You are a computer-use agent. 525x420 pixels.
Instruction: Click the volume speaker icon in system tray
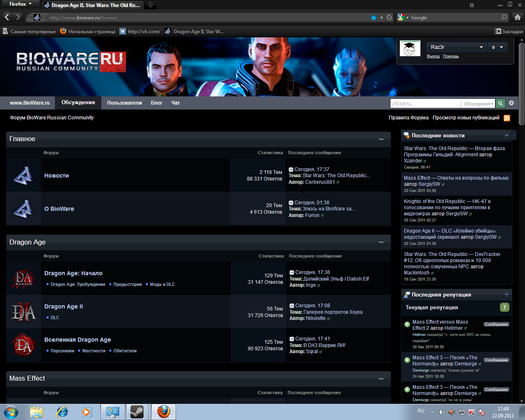coord(442,412)
